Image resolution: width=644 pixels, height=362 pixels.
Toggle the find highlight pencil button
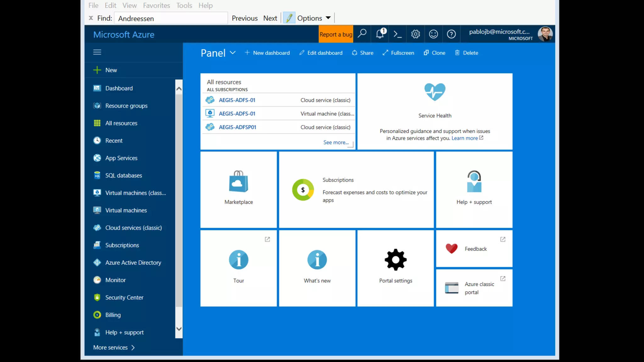tap(289, 18)
